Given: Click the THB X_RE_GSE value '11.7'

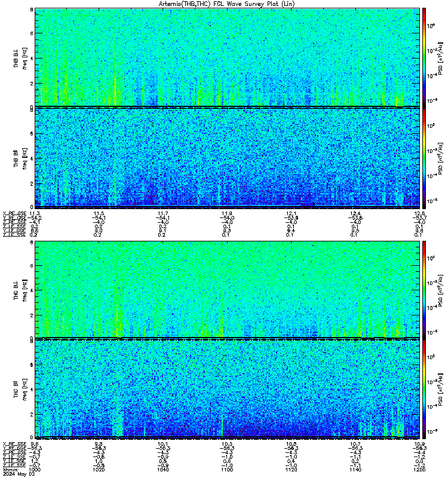Looking at the screenshot, I should pyautogui.click(x=162, y=213).
